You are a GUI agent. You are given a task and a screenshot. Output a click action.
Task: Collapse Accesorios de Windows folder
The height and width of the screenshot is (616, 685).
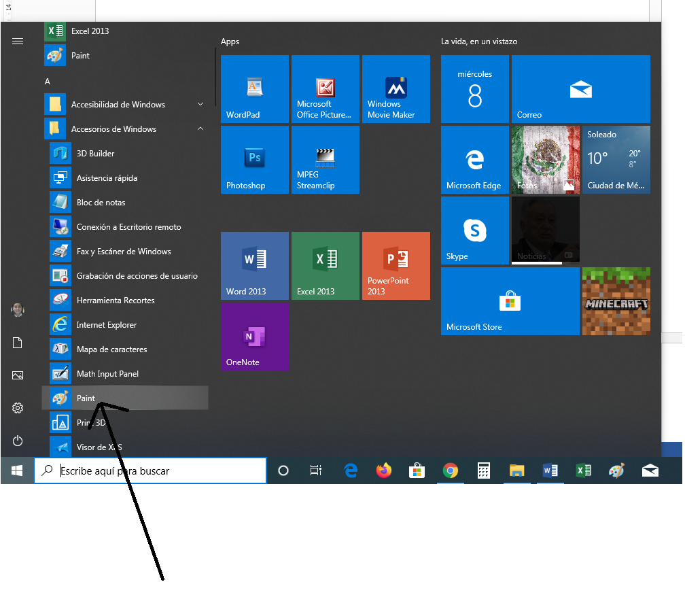(x=125, y=129)
